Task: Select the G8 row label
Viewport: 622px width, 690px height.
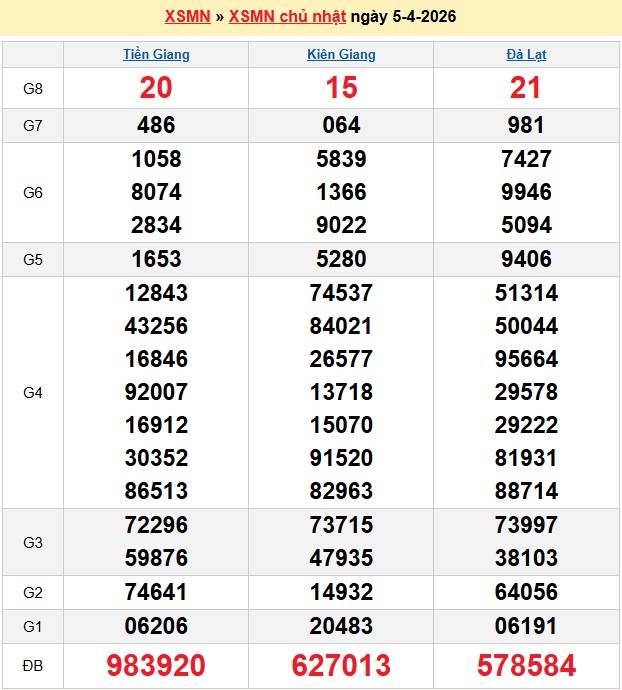Action: [33, 88]
